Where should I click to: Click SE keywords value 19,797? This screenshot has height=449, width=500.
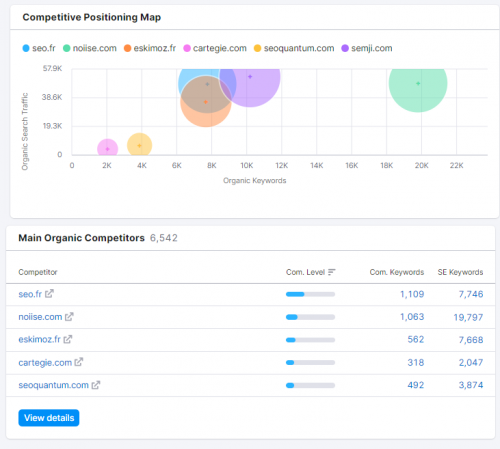(468, 317)
